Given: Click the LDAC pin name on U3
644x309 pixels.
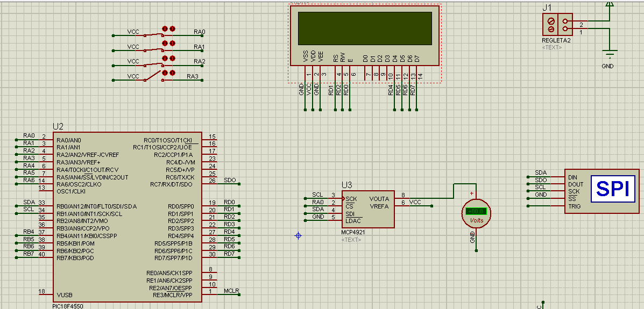Looking at the screenshot, I should pos(353,221).
